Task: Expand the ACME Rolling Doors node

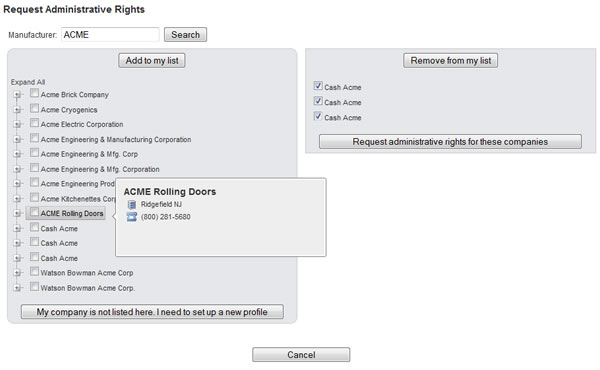Action: coord(17,214)
